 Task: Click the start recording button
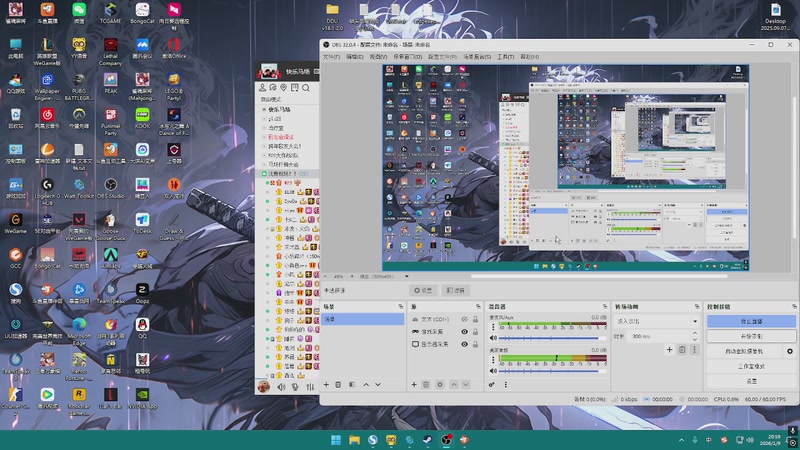tap(751, 336)
